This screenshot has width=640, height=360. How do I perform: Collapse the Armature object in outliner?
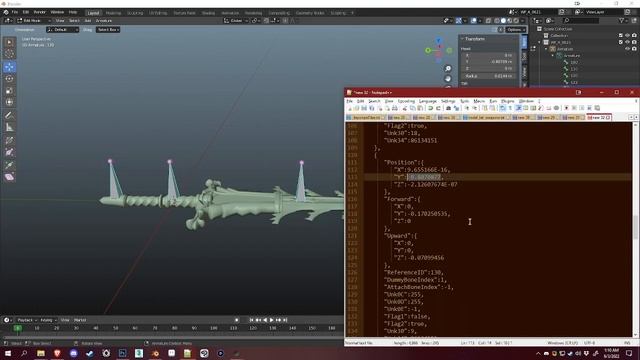point(546,49)
